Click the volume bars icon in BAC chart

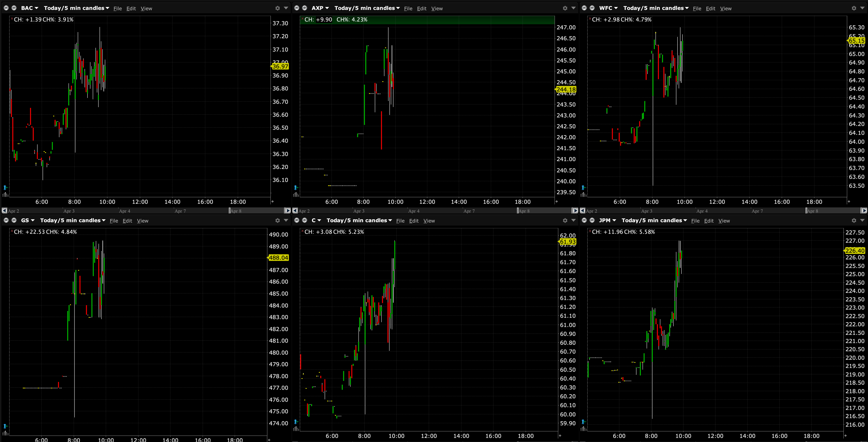pyautogui.click(x=5, y=195)
